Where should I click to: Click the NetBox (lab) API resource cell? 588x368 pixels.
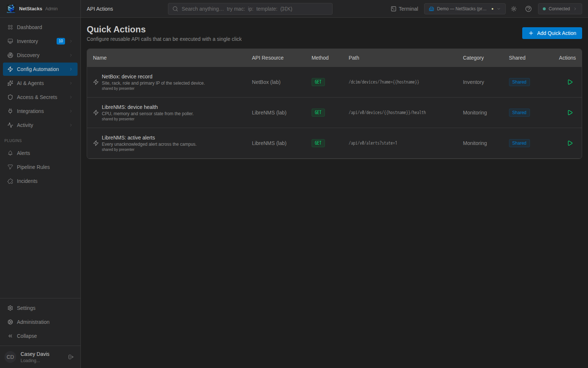click(266, 82)
